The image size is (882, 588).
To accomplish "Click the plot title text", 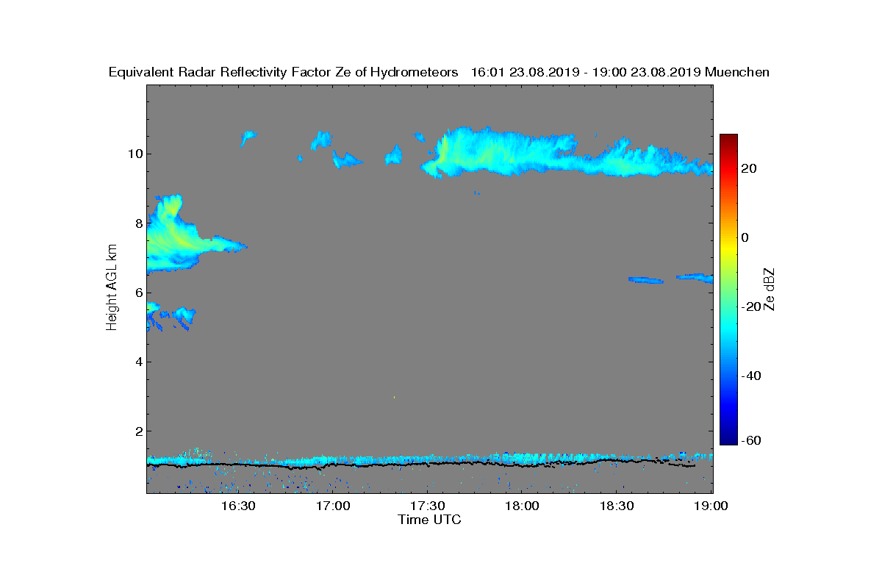I will 439,72.
